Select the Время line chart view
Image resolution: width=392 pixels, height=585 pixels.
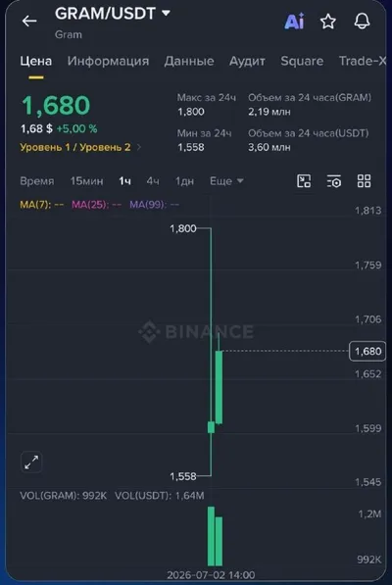click(x=37, y=181)
